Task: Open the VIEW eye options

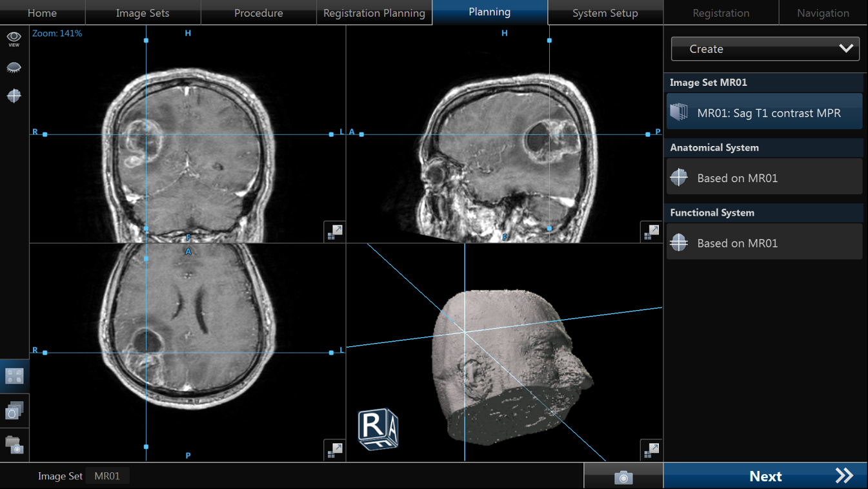Action: (x=14, y=39)
